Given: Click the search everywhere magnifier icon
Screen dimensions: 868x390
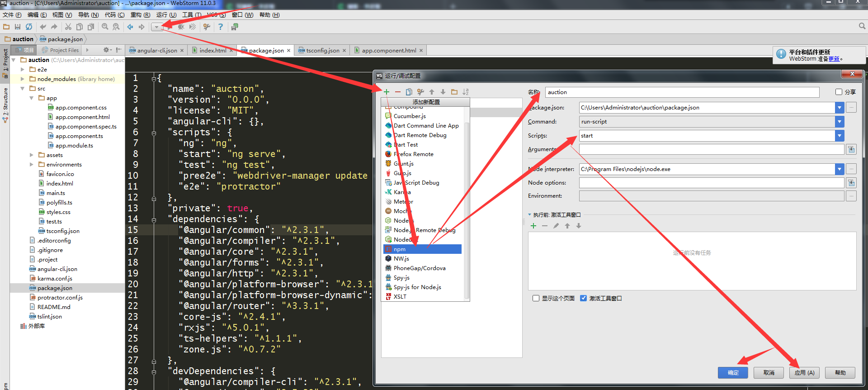Looking at the screenshot, I should coord(862,26).
